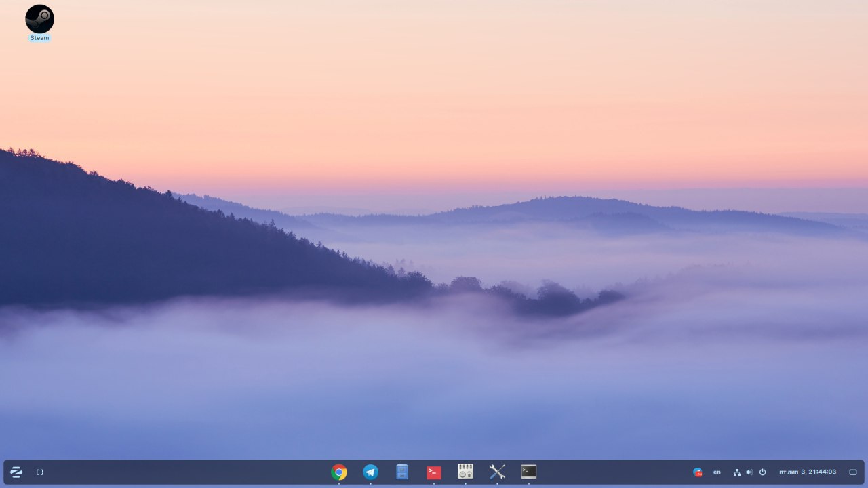Image resolution: width=868 pixels, height=488 pixels.
Task: Click the Telegram tray icon with badge
Action: coord(697,472)
